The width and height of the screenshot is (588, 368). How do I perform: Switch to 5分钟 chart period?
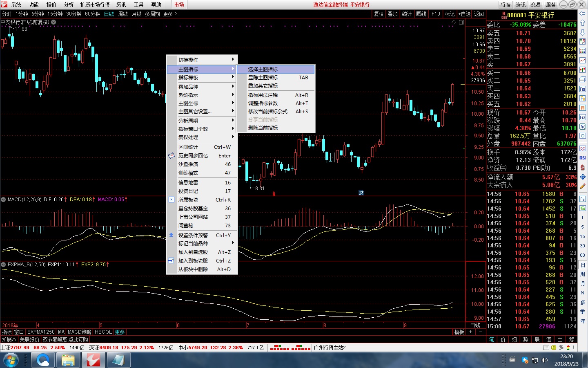[38, 14]
